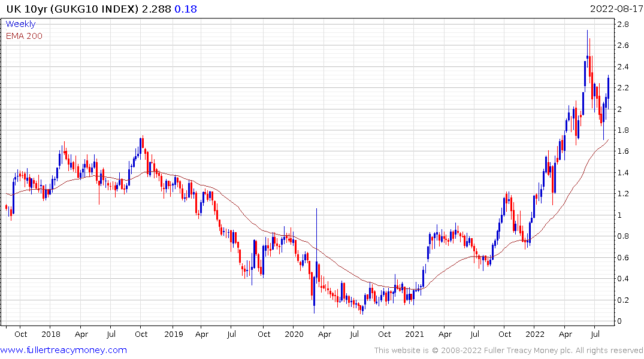Image resolution: width=644 pixels, height=359 pixels.
Task: Click the date 2022-08-17
Action: 616,9
